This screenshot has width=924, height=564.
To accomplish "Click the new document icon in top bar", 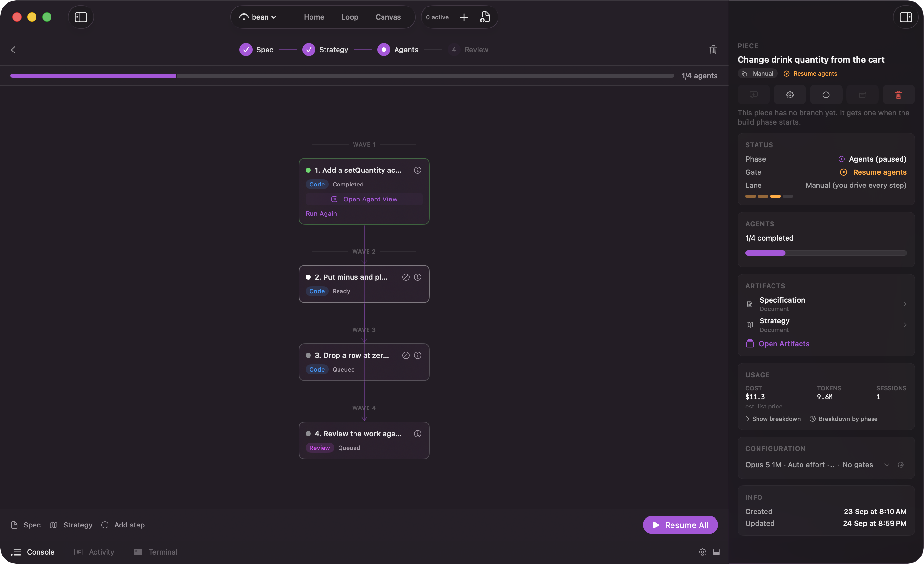I will tap(485, 17).
